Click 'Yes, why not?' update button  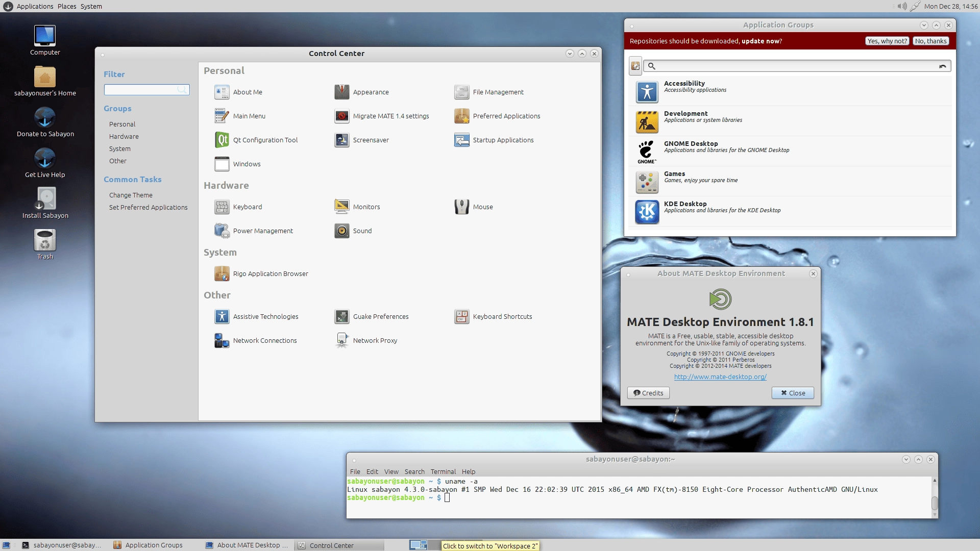[887, 41]
